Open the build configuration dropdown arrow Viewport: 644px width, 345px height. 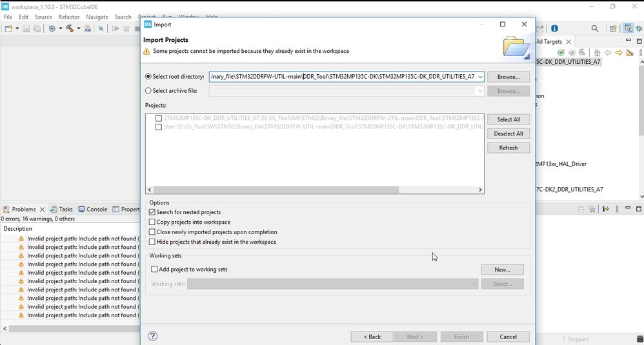61,28
